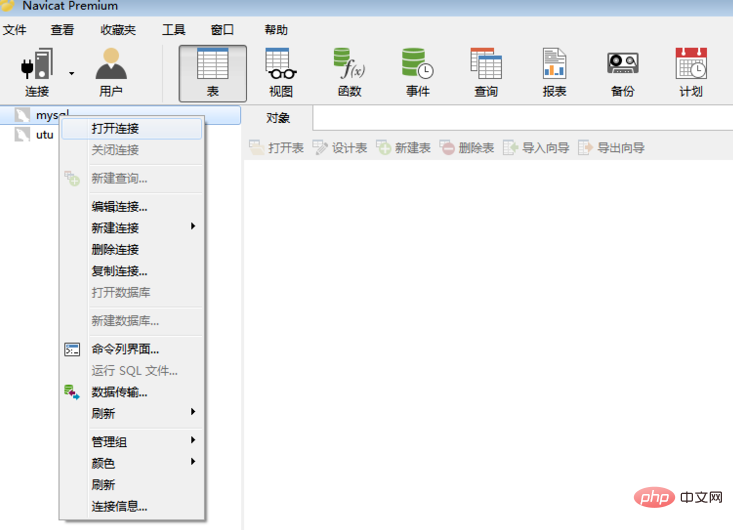The height and width of the screenshot is (530, 733).
Task: Switch to the 对象 objects tab
Action: [x=278, y=118]
